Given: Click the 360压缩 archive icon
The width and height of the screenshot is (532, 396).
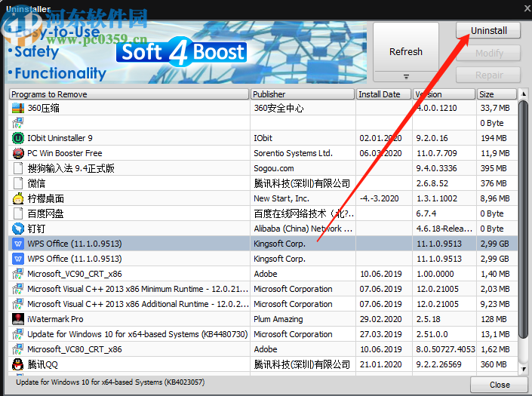Looking at the screenshot, I should (x=18, y=108).
